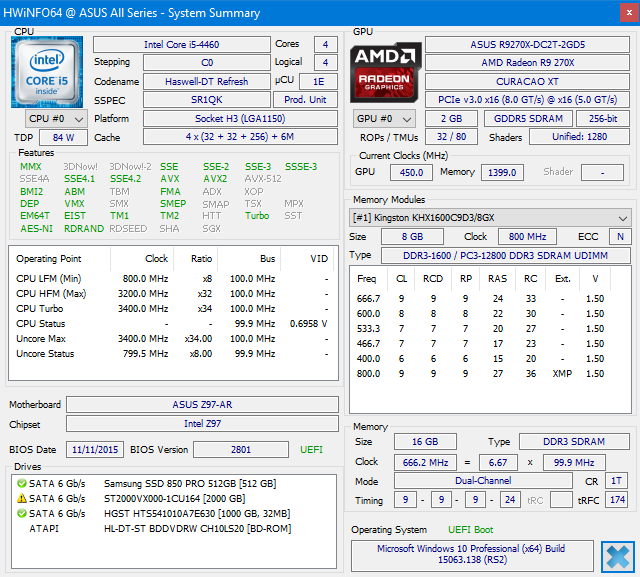The width and height of the screenshot is (640, 577).
Task: Click the Operating Point column header
Action: 60,259
